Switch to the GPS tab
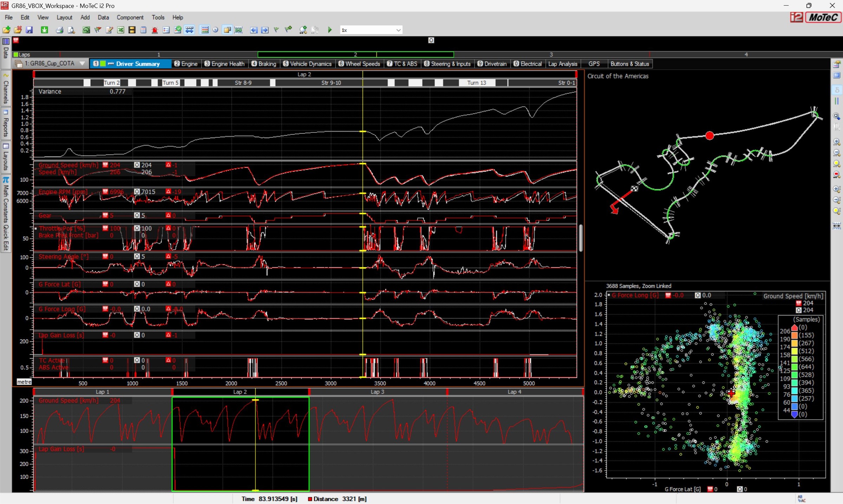The image size is (843, 504). coord(594,64)
